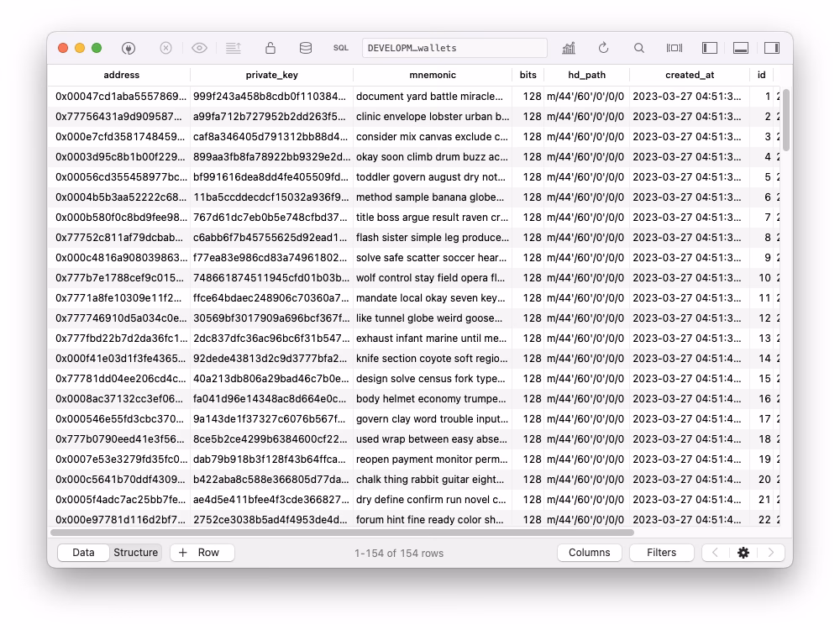This screenshot has height=630, width=840.
Task: Open search using the magnifier icon
Action: point(639,48)
